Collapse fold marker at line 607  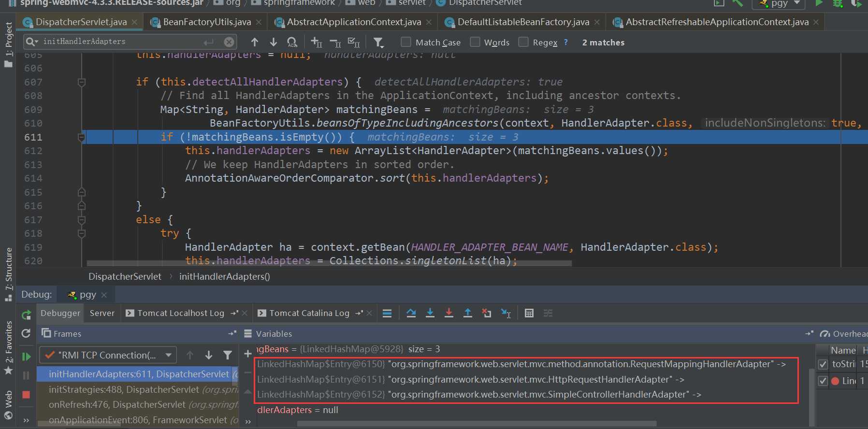coord(82,82)
